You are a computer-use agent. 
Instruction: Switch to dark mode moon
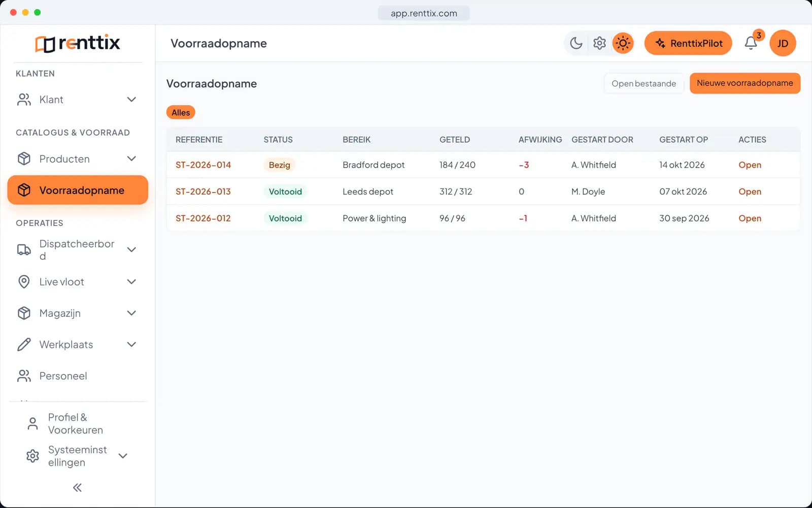click(576, 43)
